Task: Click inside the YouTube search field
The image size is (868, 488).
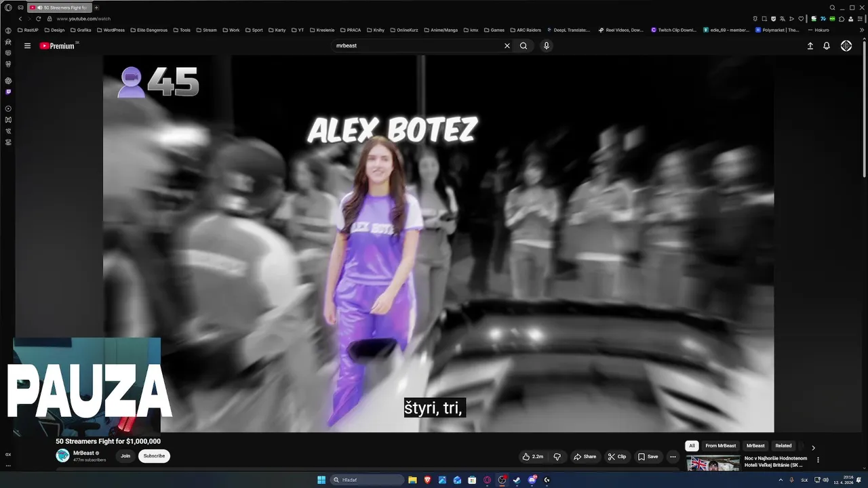Action: click(417, 46)
